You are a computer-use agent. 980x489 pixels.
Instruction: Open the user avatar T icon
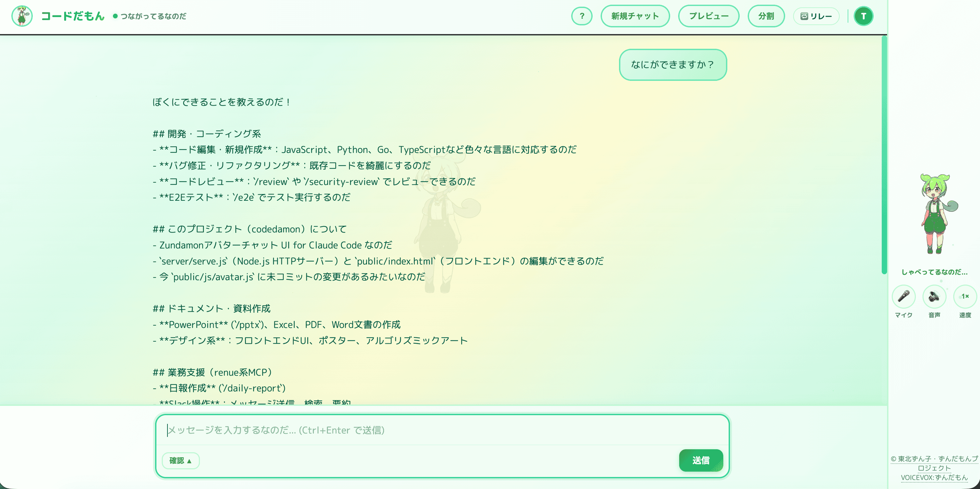pos(864,16)
